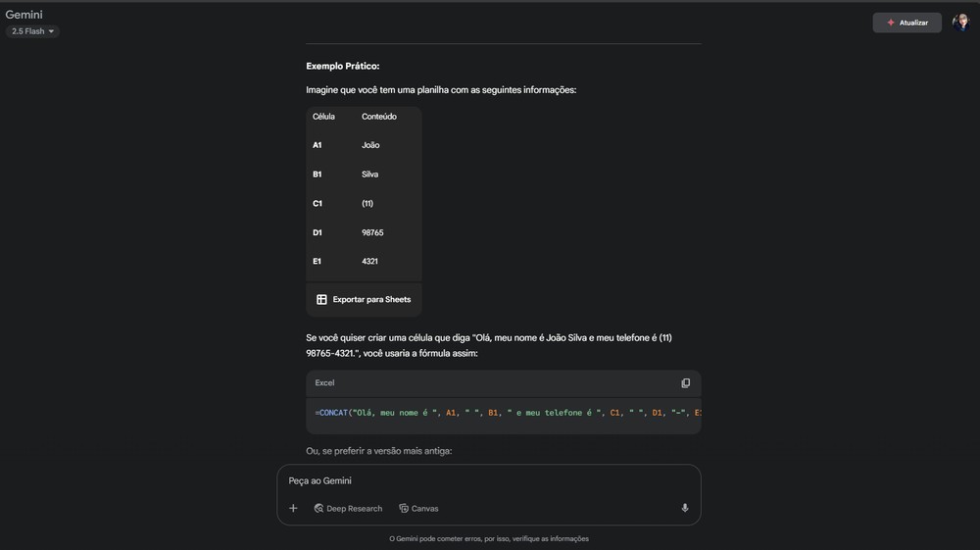The height and width of the screenshot is (550, 980).
Task: Click the Peça ao Gemini input field
Action: [x=480, y=481]
